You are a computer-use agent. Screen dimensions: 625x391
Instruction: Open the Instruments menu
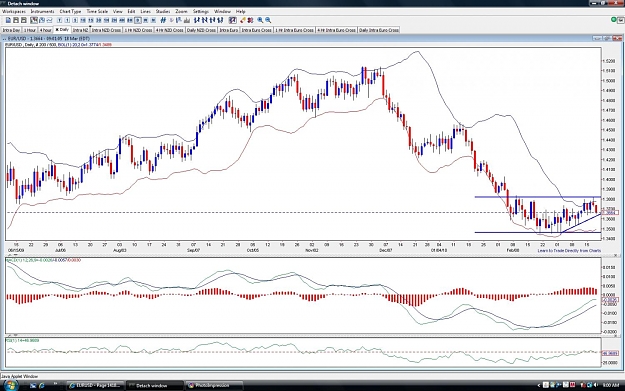point(42,12)
